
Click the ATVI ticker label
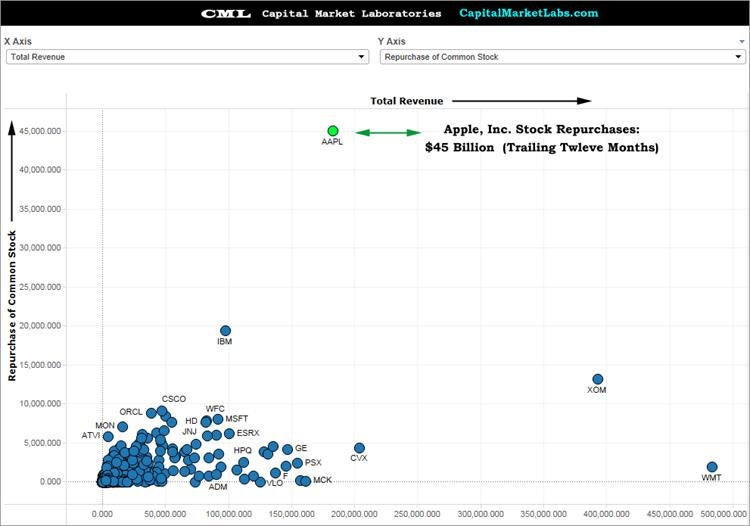[91, 435]
